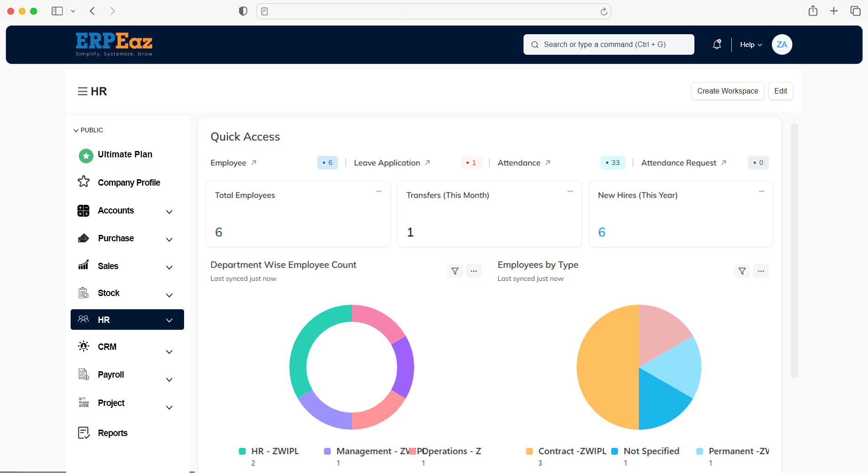868x473 pixels.
Task: Click the notification bell icon
Action: point(717,44)
